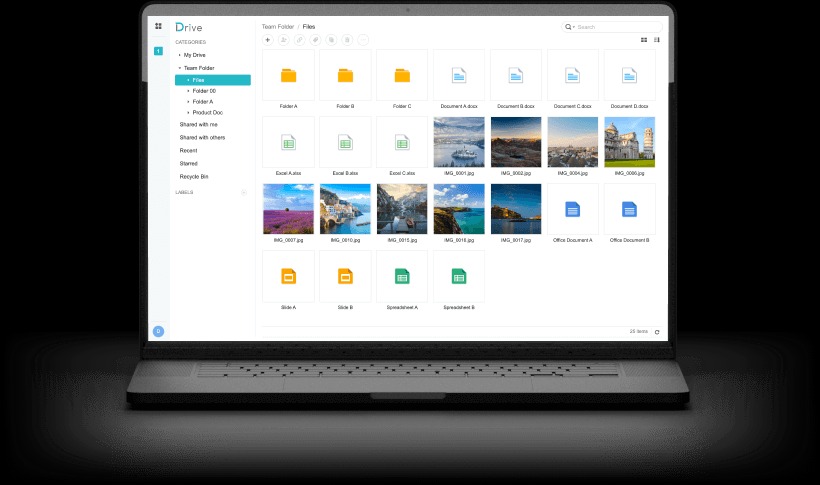
Task: Collapse the Team Folder tree arrow
Action: [179, 68]
